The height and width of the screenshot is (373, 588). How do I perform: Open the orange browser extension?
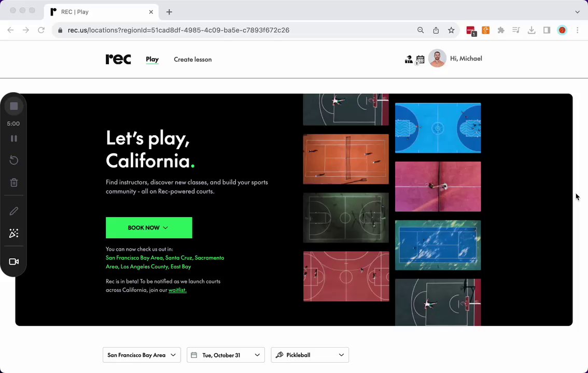pyautogui.click(x=486, y=31)
